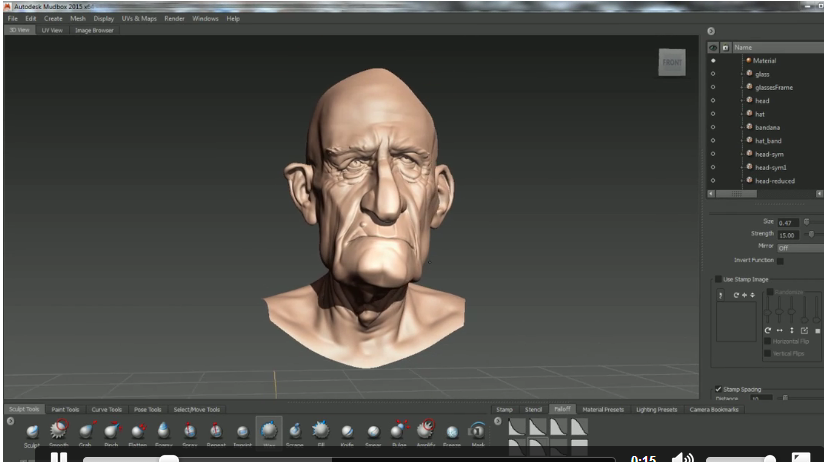This screenshot has width=824, height=462.
Task: Click the FRONT view cube
Action: (671, 63)
